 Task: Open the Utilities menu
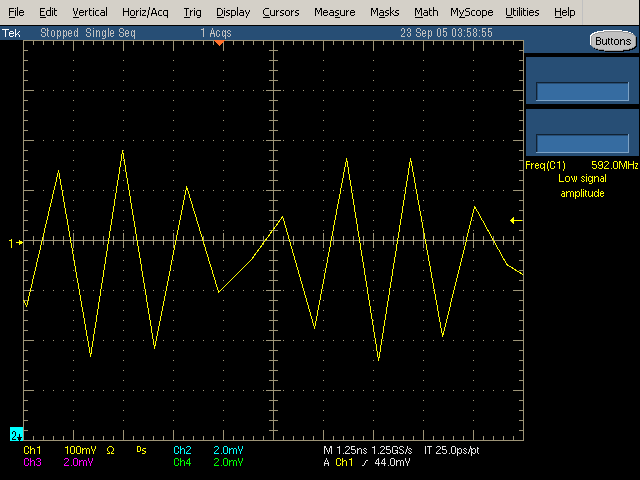(x=522, y=13)
